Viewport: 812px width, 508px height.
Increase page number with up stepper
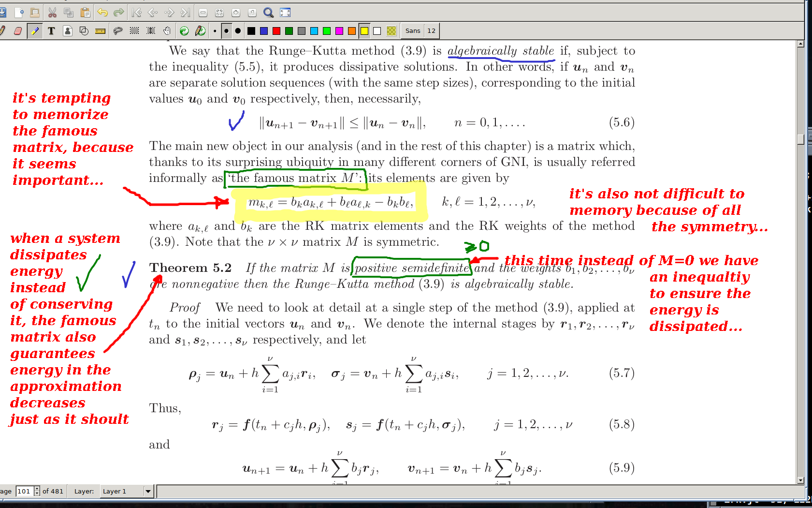(x=37, y=489)
